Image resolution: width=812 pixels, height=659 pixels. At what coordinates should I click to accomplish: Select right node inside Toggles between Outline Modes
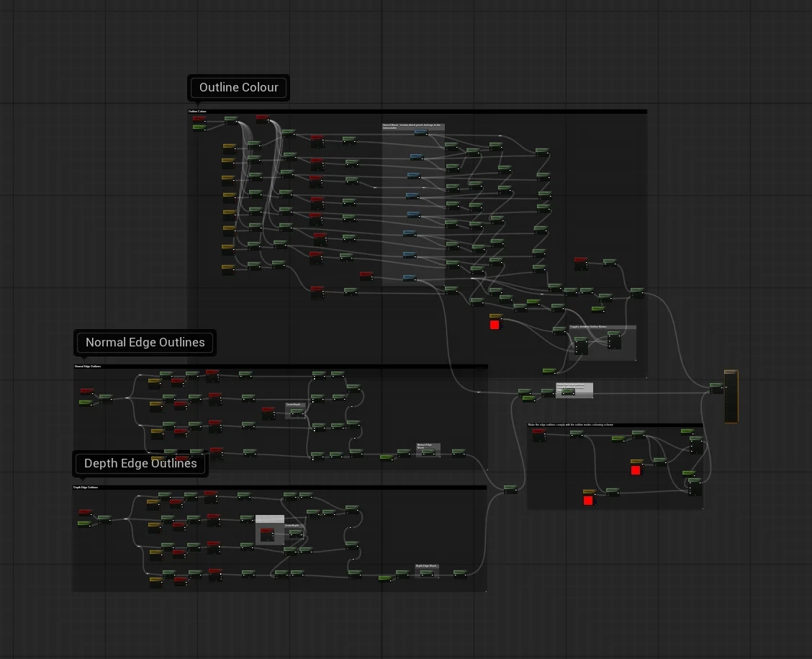coord(614,341)
